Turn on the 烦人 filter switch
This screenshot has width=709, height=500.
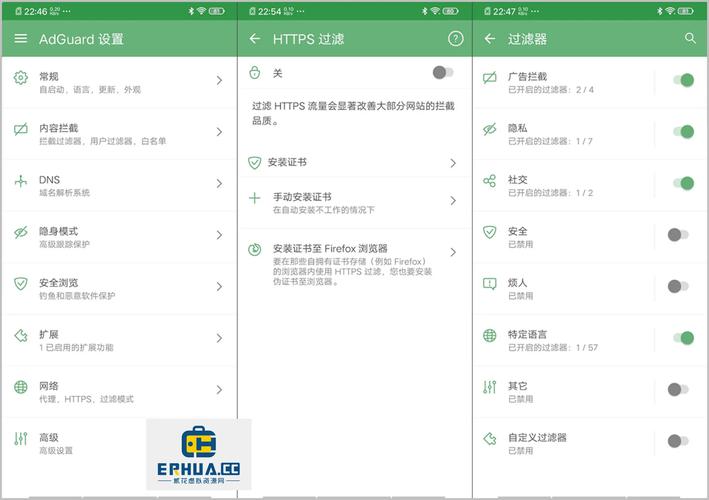[678, 286]
